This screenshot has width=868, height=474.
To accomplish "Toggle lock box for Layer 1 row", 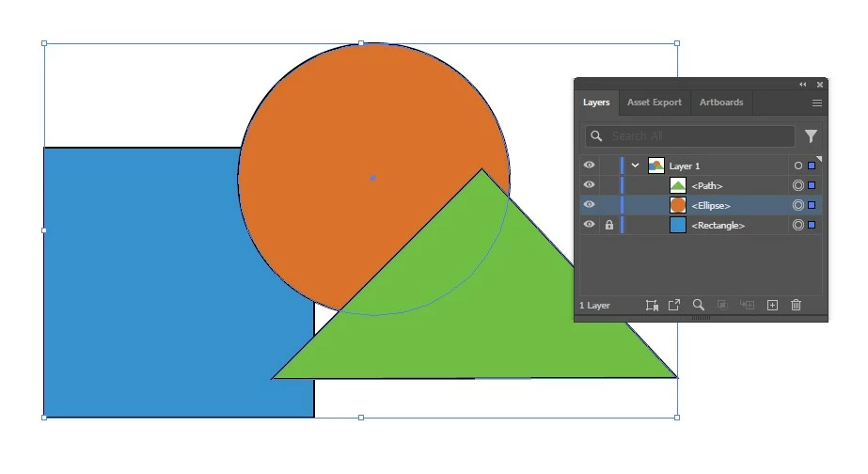I will (x=609, y=166).
